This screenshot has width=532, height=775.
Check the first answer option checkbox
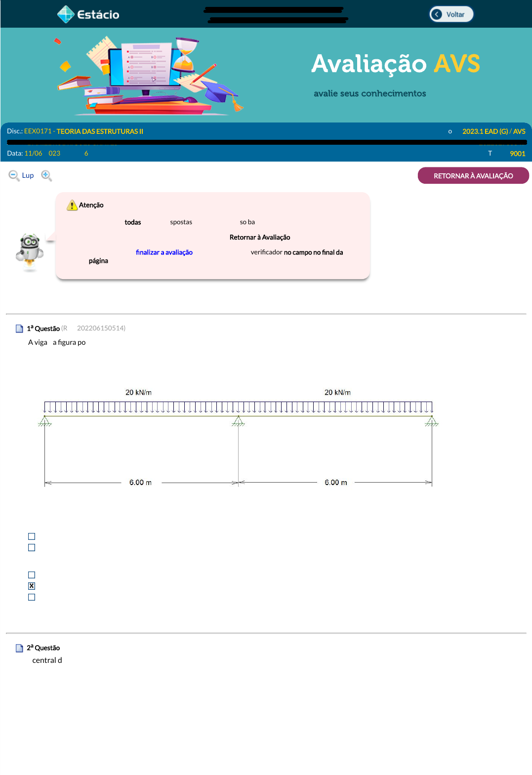coord(32,536)
